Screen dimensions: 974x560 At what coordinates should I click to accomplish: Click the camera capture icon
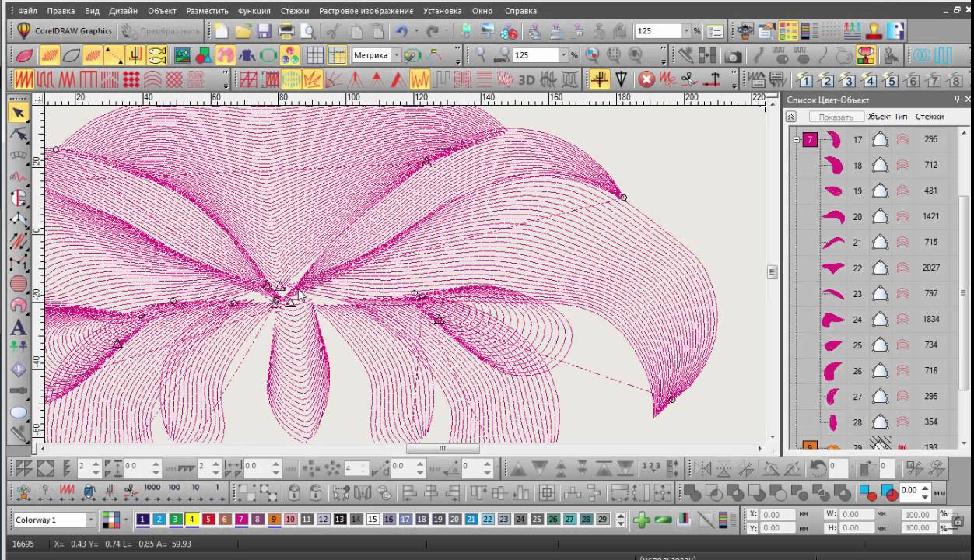pyautogui.click(x=733, y=56)
